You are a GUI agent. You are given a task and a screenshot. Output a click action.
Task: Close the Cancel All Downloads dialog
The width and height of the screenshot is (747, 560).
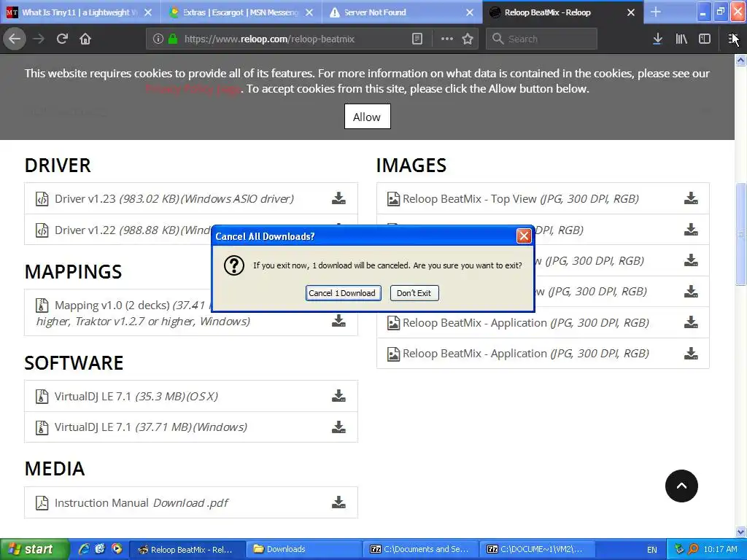524,236
